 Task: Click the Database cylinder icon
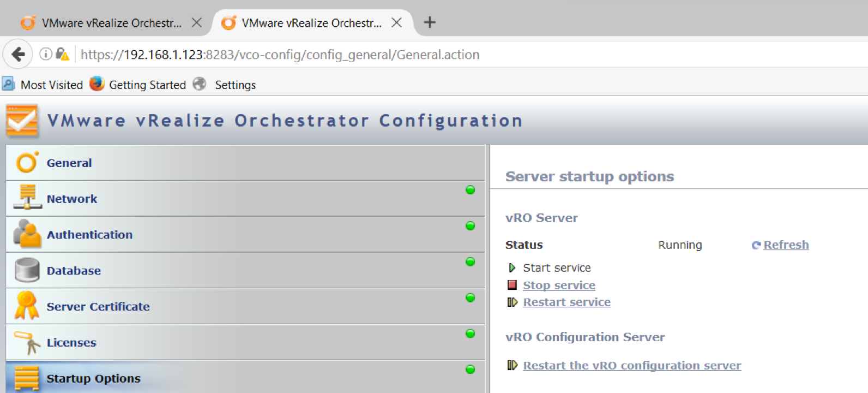click(27, 270)
